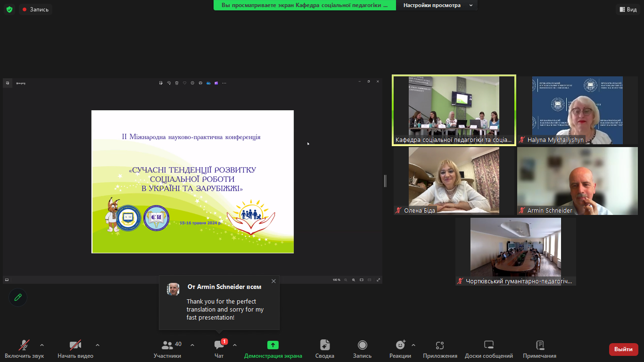Click the red Выйти leave button
The width and height of the screenshot is (644, 362).
[623, 349]
